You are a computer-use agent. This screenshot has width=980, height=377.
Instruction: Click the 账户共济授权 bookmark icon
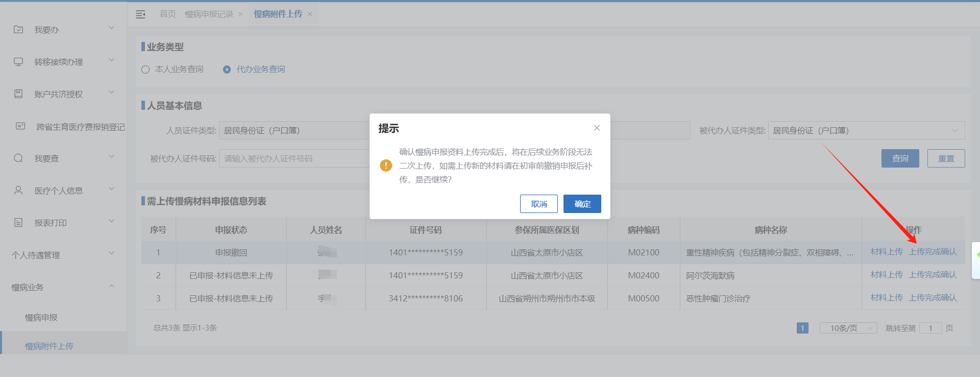[x=18, y=94]
